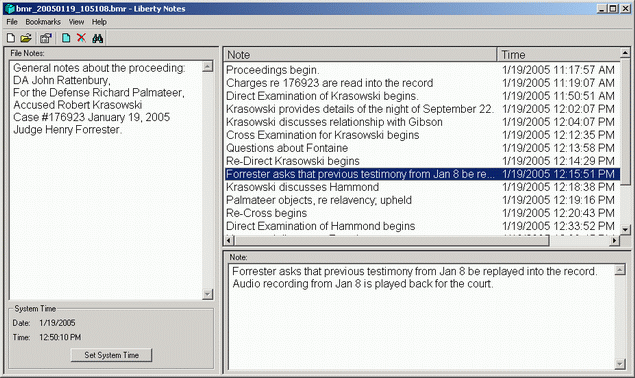
Task: Click 'Accused Robert Krasowski' line in File Notes
Action: (x=77, y=105)
